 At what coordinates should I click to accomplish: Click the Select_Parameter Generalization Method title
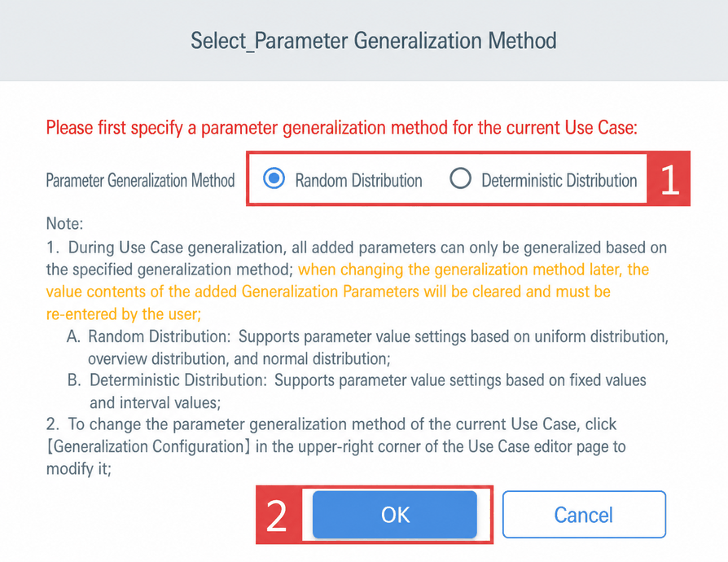(373, 41)
